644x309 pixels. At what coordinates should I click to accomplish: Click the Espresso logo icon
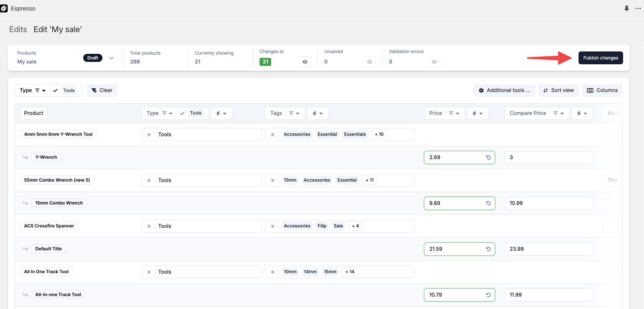click(4, 8)
